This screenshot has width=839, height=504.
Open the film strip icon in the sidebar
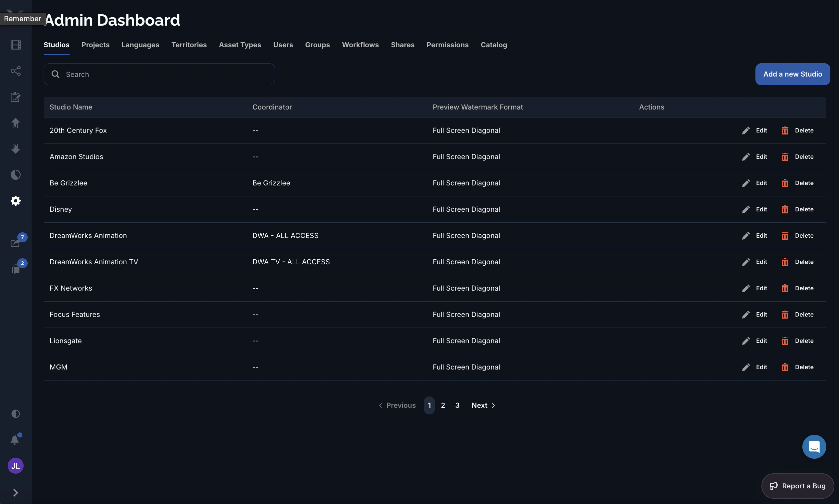coord(16,45)
